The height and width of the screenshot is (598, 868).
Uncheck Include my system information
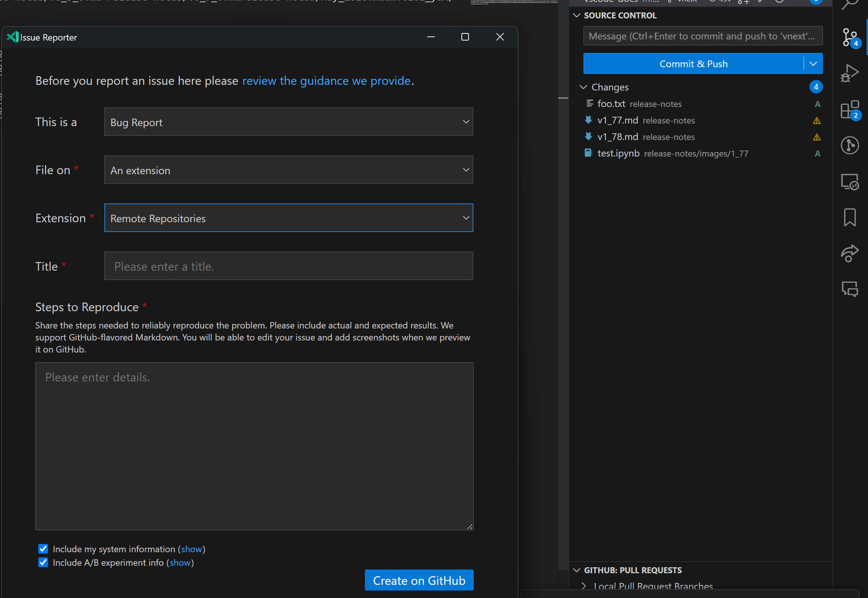(43, 549)
